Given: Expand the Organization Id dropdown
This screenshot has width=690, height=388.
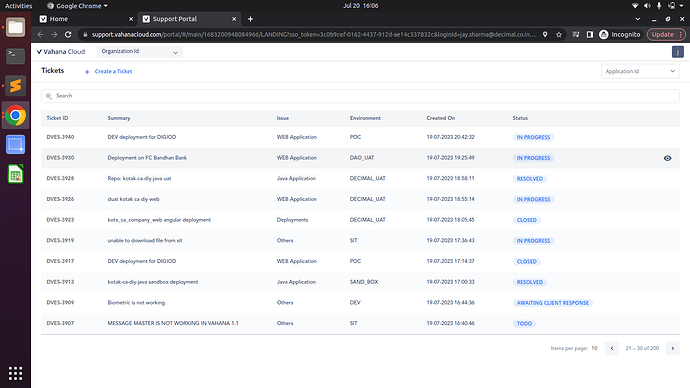Looking at the screenshot, I should [x=139, y=51].
